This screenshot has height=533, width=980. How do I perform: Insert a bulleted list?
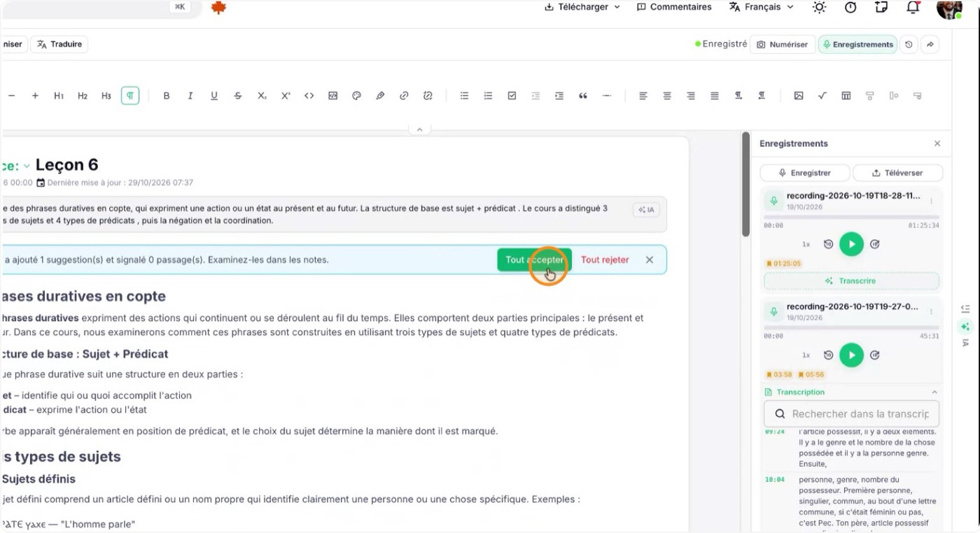(464, 96)
